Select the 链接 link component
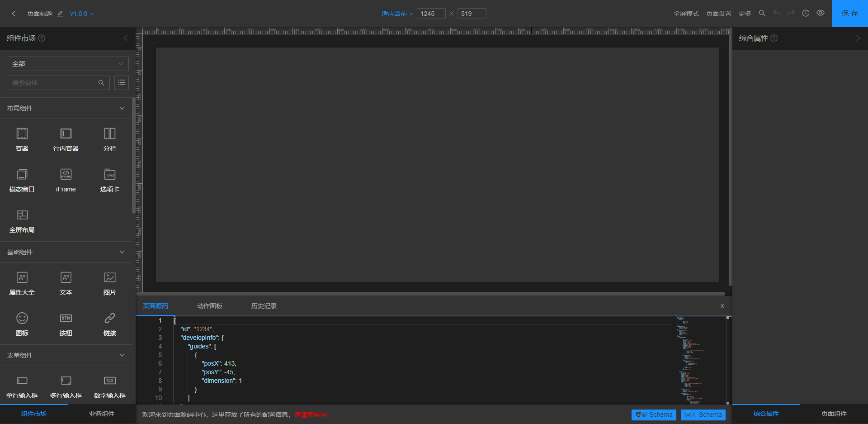Image resolution: width=868 pixels, height=424 pixels. (110, 324)
